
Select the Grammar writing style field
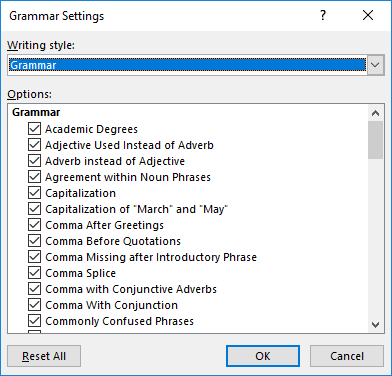[x=187, y=65]
